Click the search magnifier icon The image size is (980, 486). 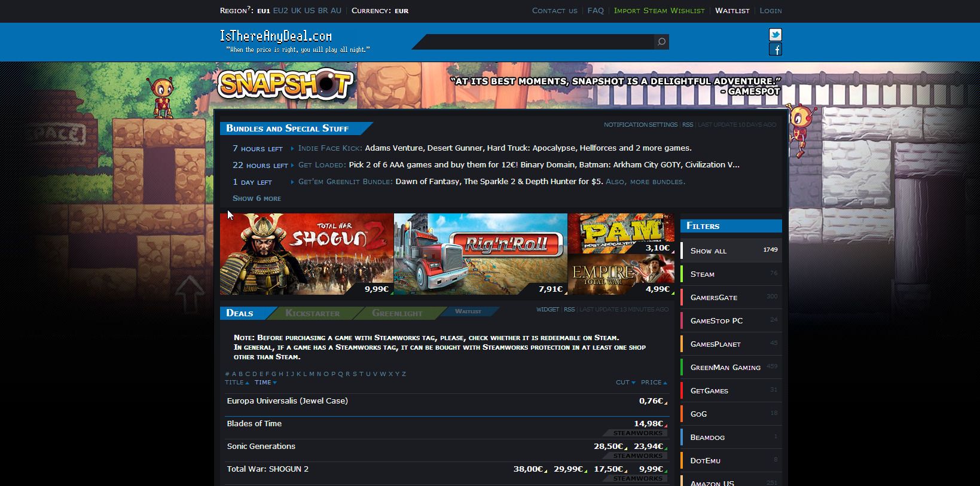pos(661,42)
